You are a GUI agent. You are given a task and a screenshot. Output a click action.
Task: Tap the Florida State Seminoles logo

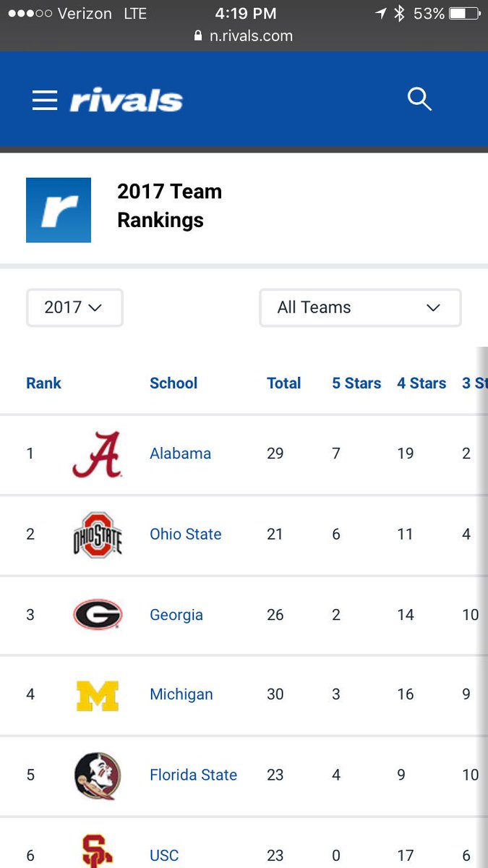pos(98,775)
